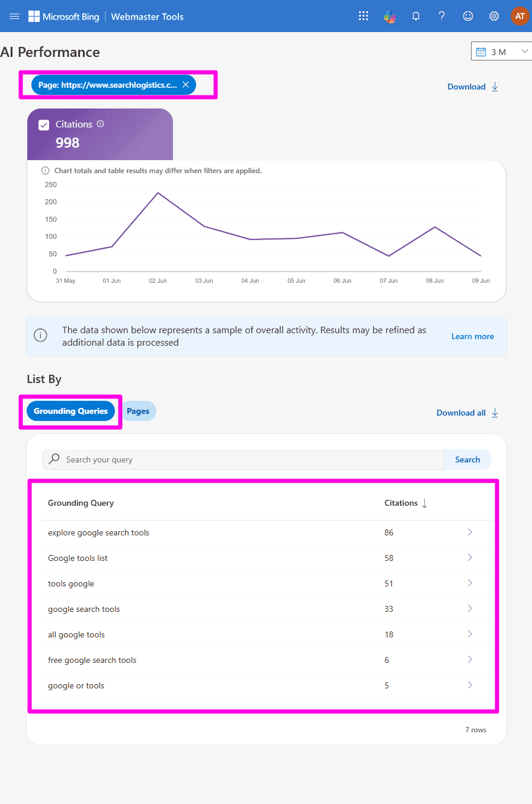Open the apps grid launcher

364,16
